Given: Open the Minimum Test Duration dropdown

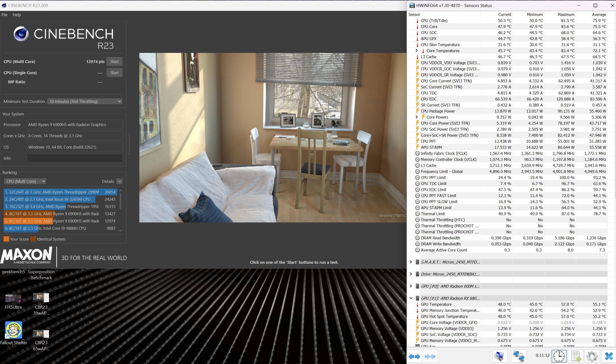Looking at the screenshot, I should (85, 101).
